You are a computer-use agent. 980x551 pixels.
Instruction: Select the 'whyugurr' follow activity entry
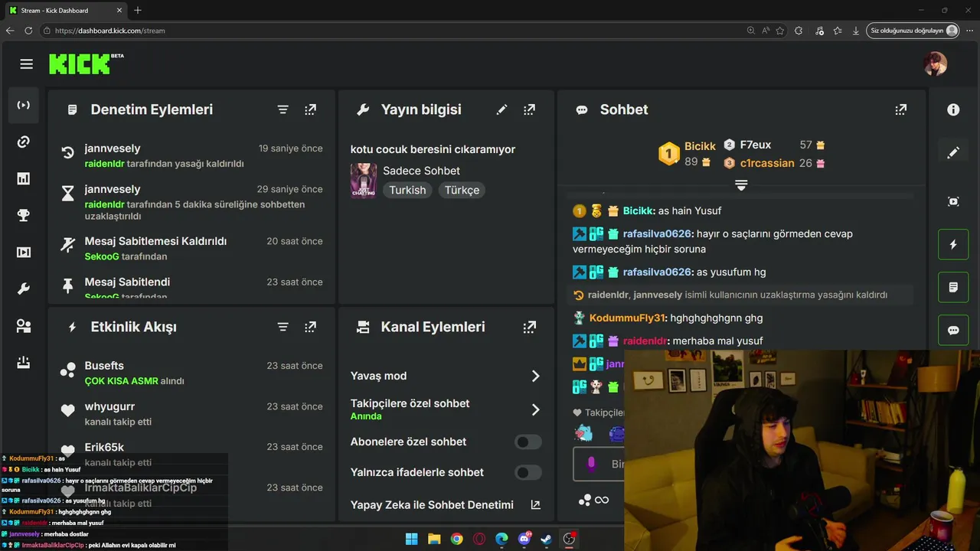[191, 413]
